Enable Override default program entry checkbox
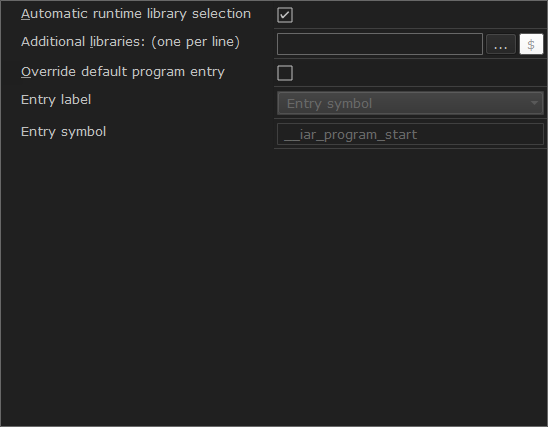Screen dimensions: 548x427 pos(285,73)
